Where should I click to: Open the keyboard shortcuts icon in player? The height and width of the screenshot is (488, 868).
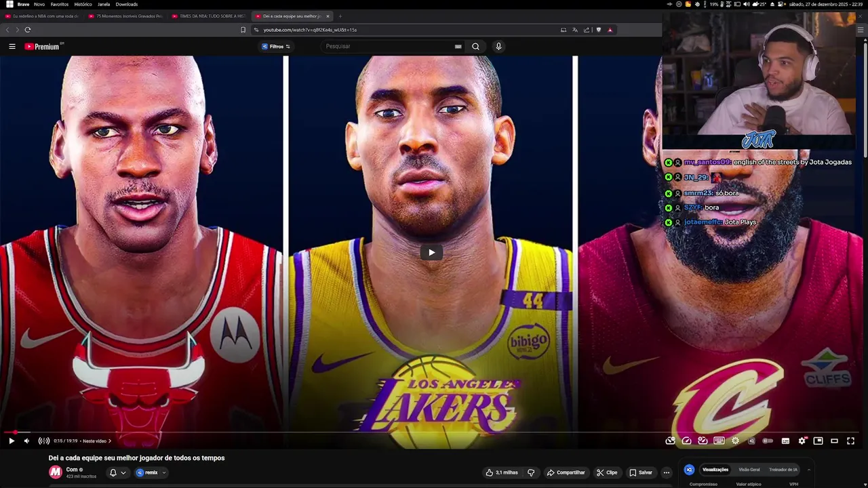(x=719, y=441)
